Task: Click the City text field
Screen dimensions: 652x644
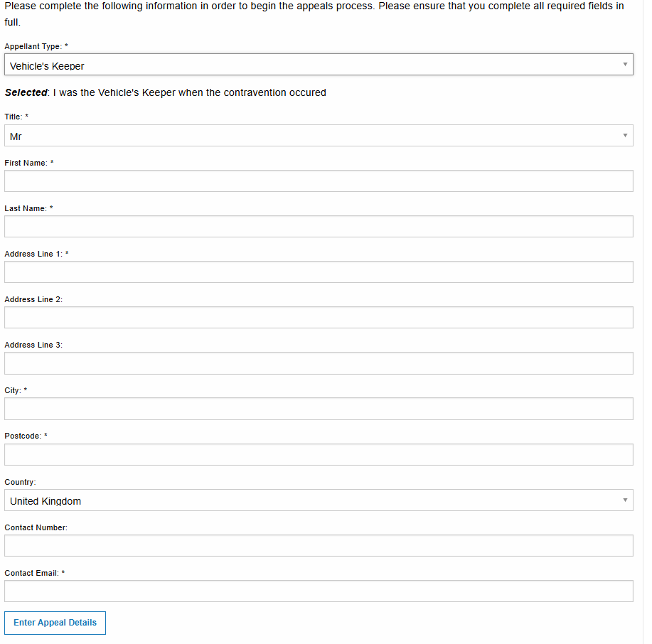Action: [319, 409]
